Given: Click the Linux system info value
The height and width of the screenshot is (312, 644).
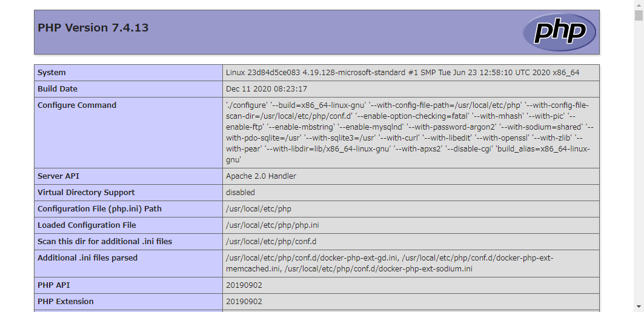Looking at the screenshot, I should (402, 73).
